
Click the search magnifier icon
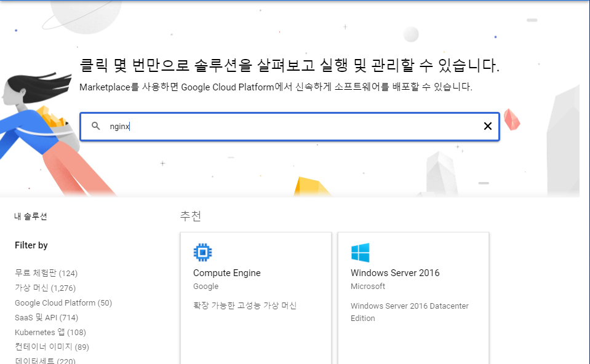[x=96, y=126]
